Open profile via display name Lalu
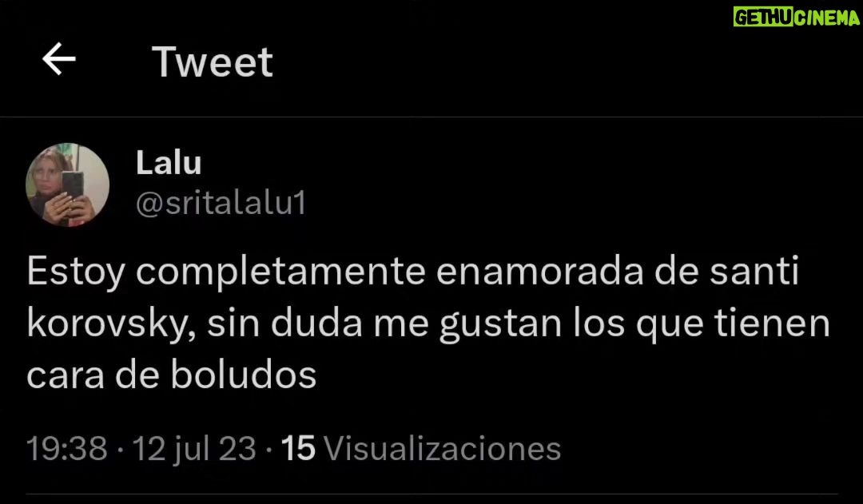 coord(169,163)
